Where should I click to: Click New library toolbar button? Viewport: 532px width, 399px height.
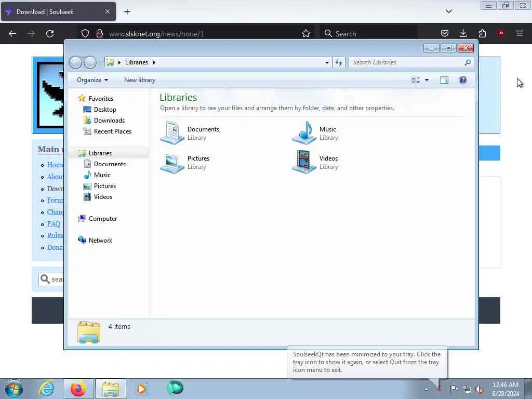[140, 80]
